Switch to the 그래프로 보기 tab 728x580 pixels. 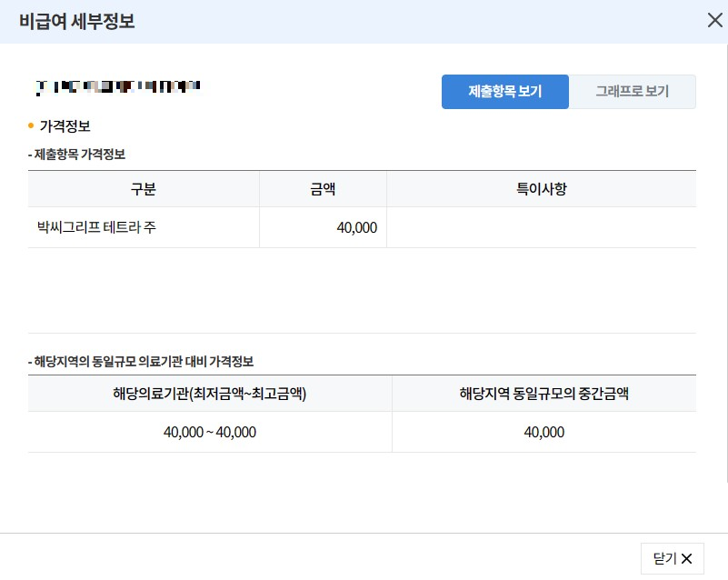633,91
